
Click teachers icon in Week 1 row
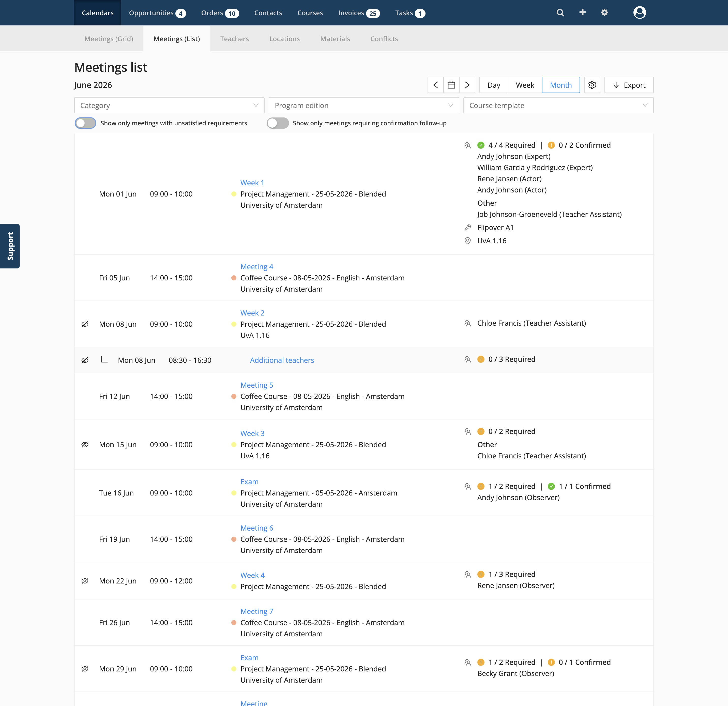[468, 145]
